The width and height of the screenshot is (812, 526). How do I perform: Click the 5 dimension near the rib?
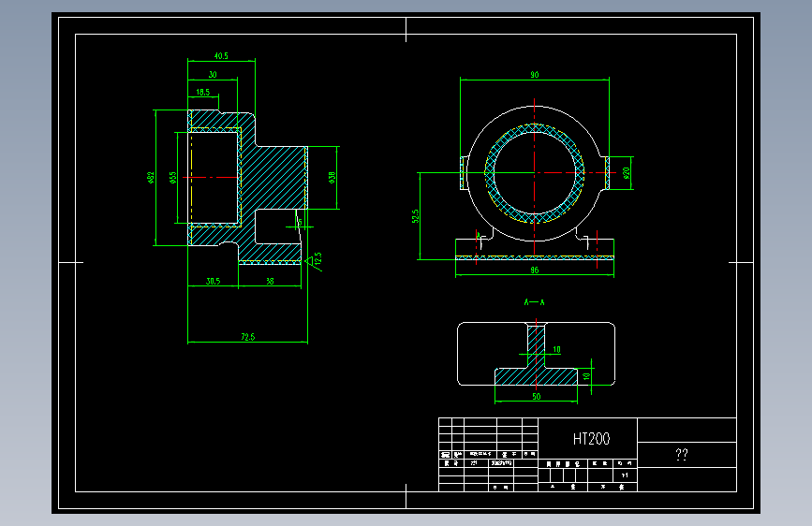[x=300, y=222]
